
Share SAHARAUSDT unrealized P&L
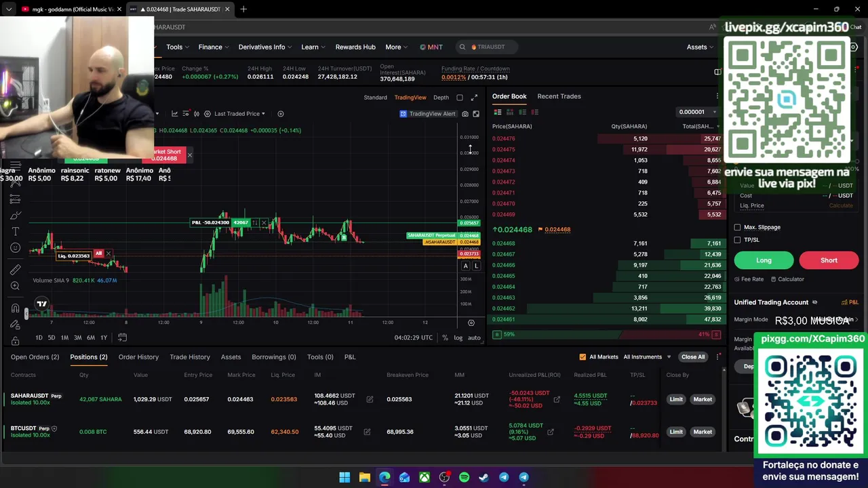pyautogui.click(x=557, y=399)
